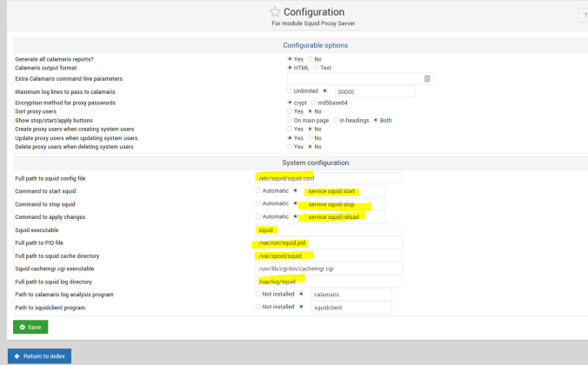Click the 50000 maximum log lines field
The width and height of the screenshot is (588, 365).
point(375,91)
